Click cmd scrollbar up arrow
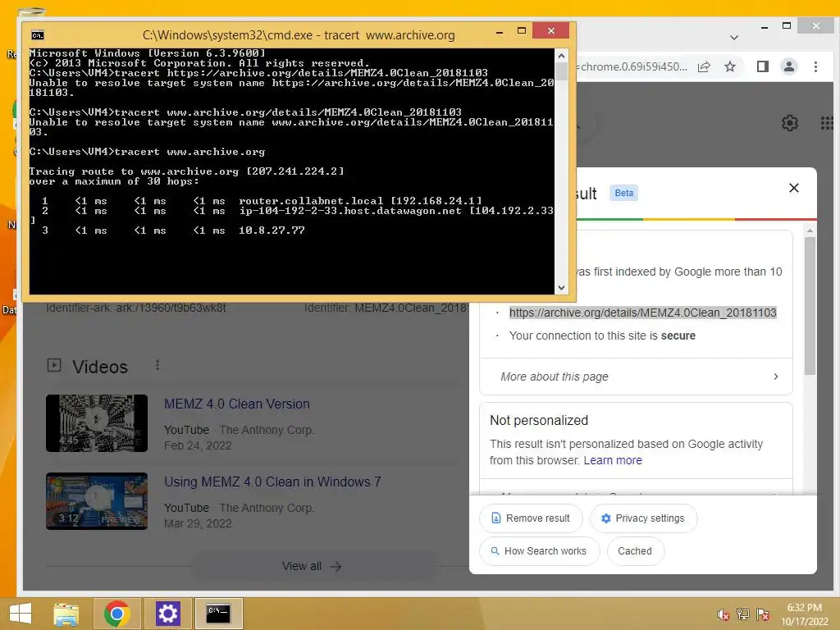 [x=561, y=56]
